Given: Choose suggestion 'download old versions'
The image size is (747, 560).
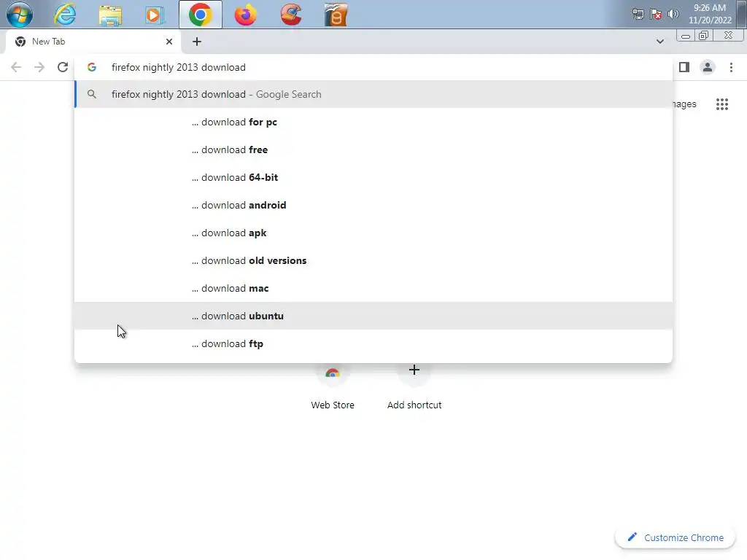Looking at the screenshot, I should point(373,260).
